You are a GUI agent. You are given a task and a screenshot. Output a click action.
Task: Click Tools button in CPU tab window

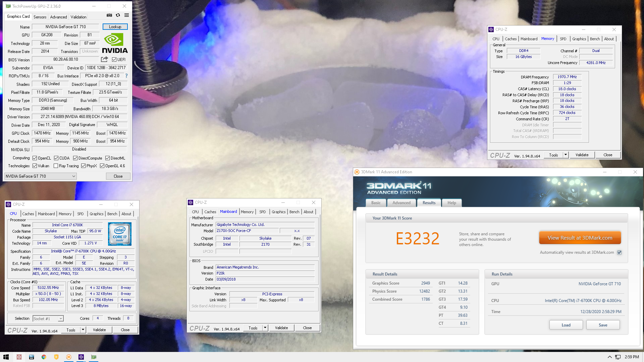click(x=71, y=330)
